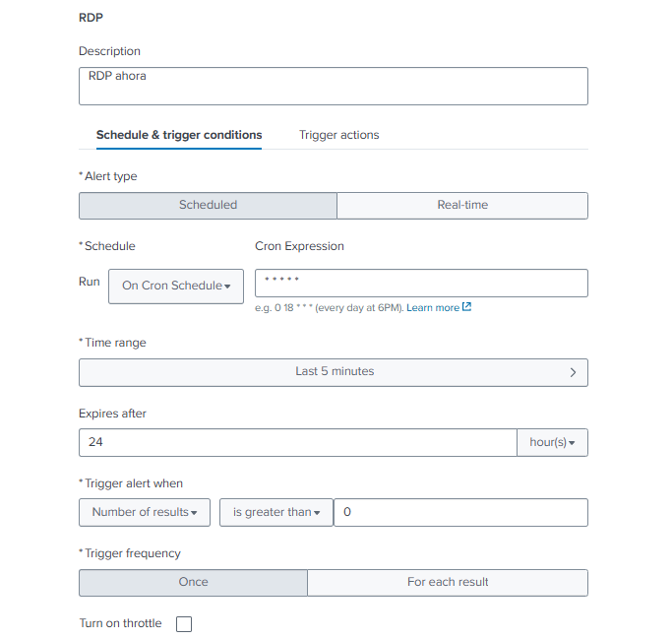The image size is (672, 639).
Task: Click the right chevron arrow in Time range
Action: [x=572, y=372]
